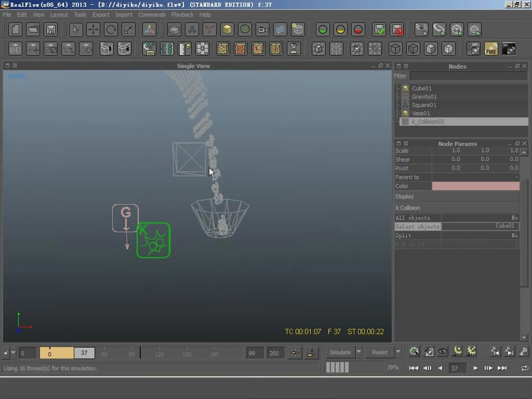Step back one frame
This screenshot has height=399, width=532.
[428, 368]
